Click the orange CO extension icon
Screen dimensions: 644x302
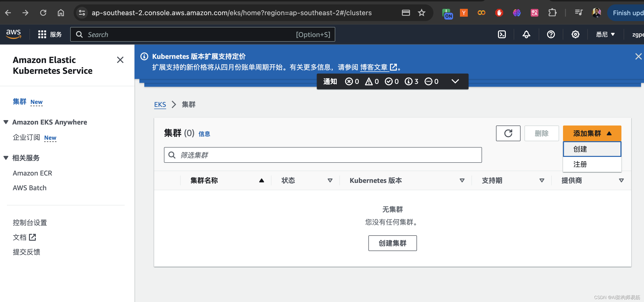point(481,13)
